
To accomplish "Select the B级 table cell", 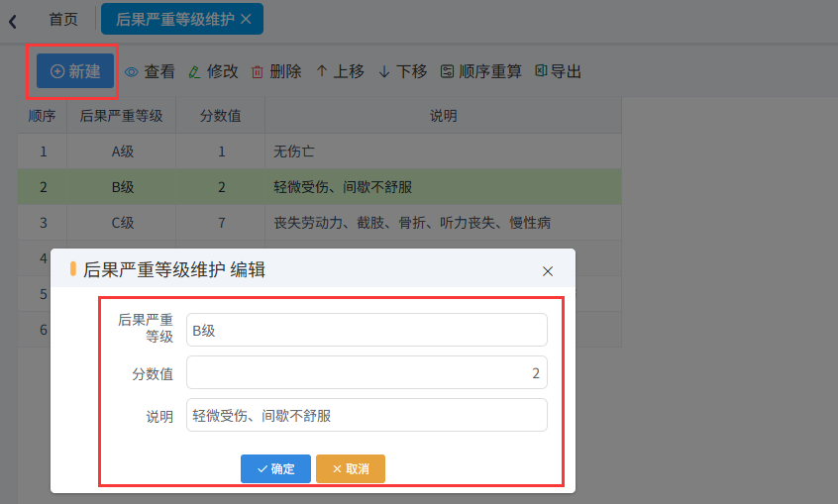I will 122,187.
